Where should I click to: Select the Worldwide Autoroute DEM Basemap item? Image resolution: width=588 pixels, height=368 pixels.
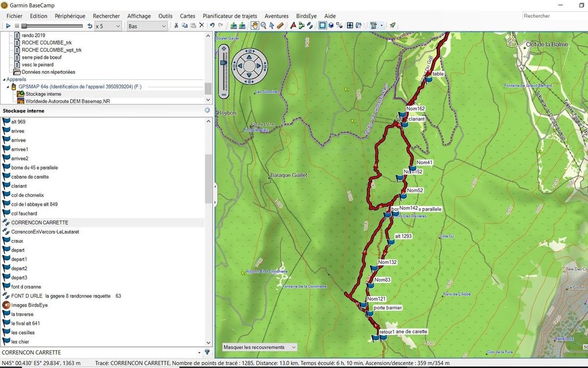(x=68, y=101)
